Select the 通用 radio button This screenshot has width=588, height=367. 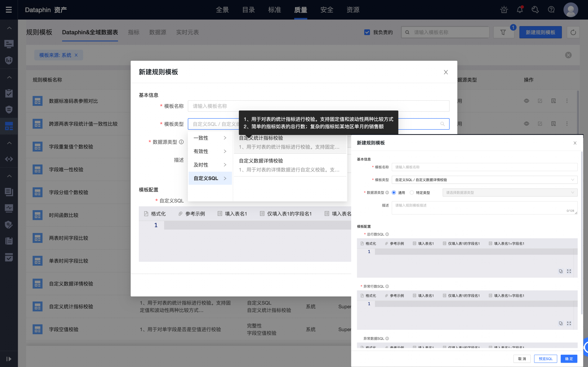pos(394,193)
